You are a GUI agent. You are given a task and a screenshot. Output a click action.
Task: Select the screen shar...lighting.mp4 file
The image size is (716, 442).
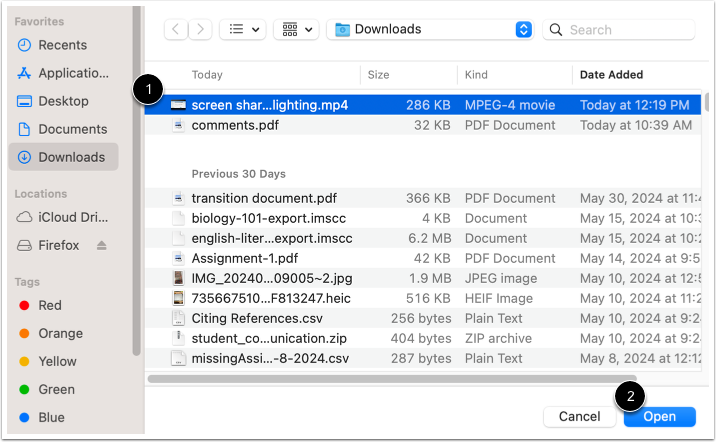tap(423, 105)
